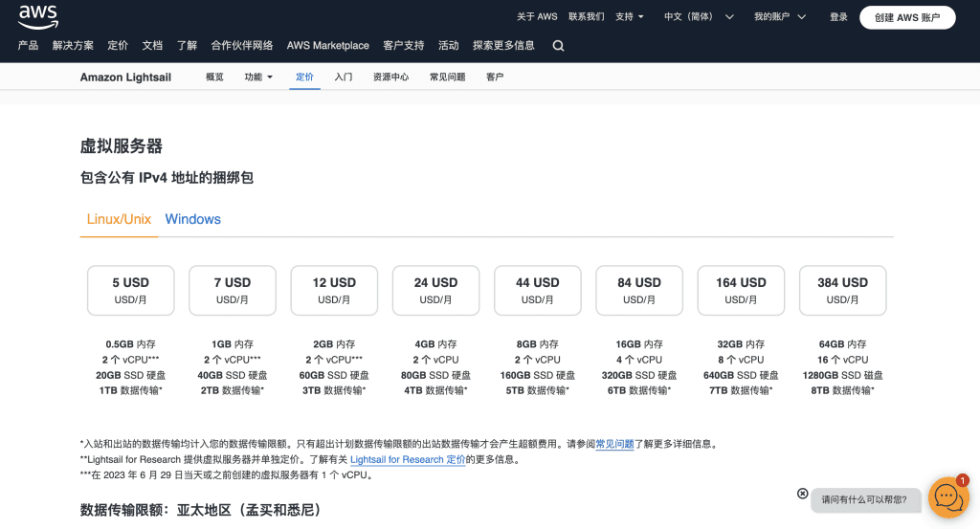The image size is (980, 529).
Task: Open the 解决方案 menu
Action: pos(73,46)
